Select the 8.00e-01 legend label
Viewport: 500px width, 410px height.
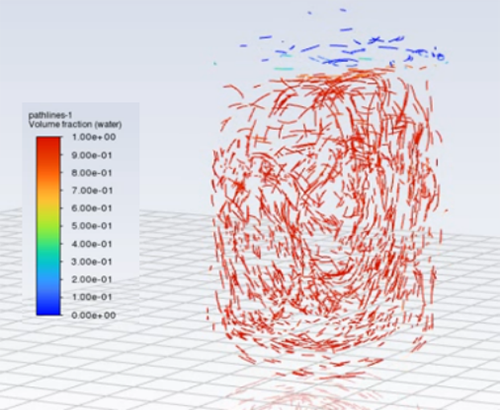pos(92,173)
